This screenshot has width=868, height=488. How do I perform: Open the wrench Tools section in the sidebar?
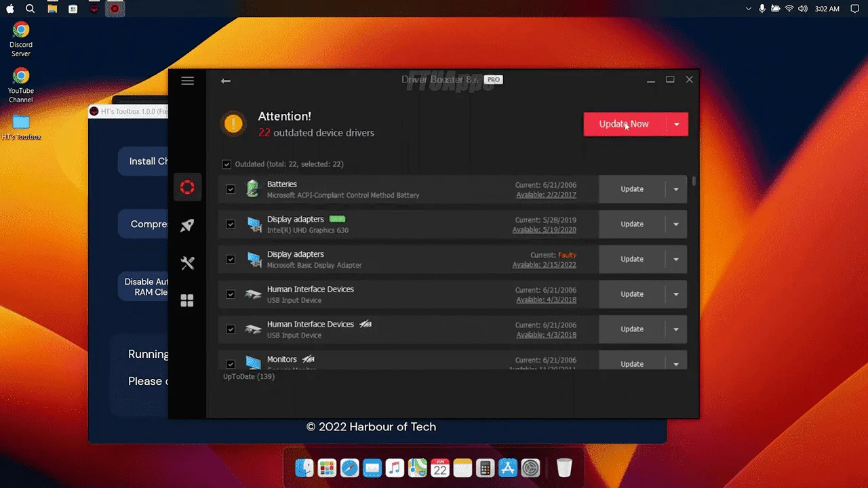(187, 264)
